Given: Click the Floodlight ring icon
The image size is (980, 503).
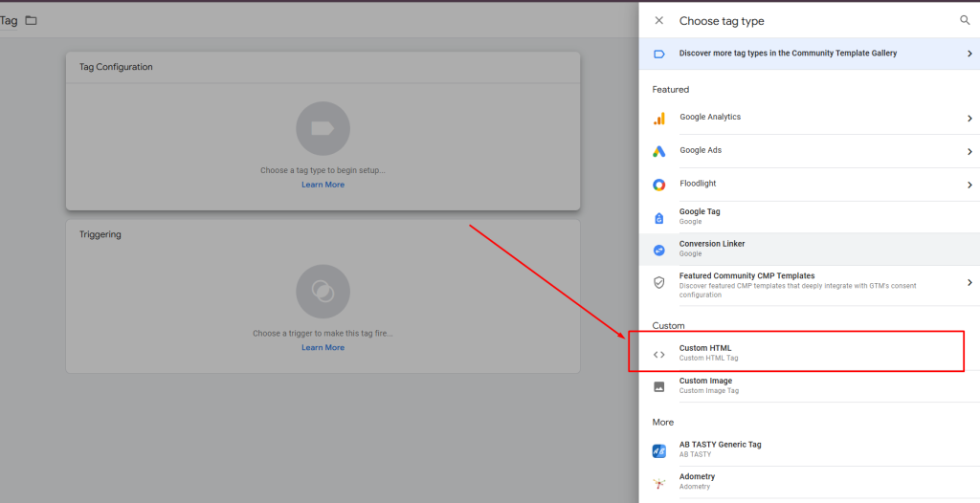Looking at the screenshot, I should pos(658,185).
